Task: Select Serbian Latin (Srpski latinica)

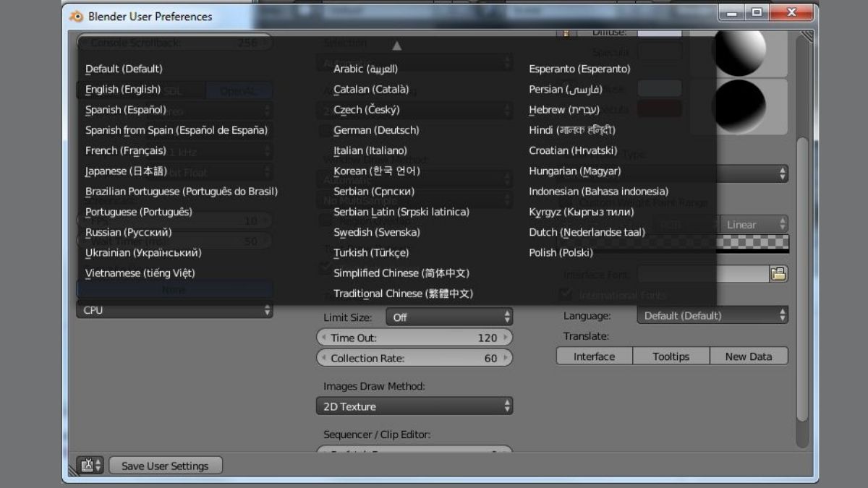Action: click(401, 212)
